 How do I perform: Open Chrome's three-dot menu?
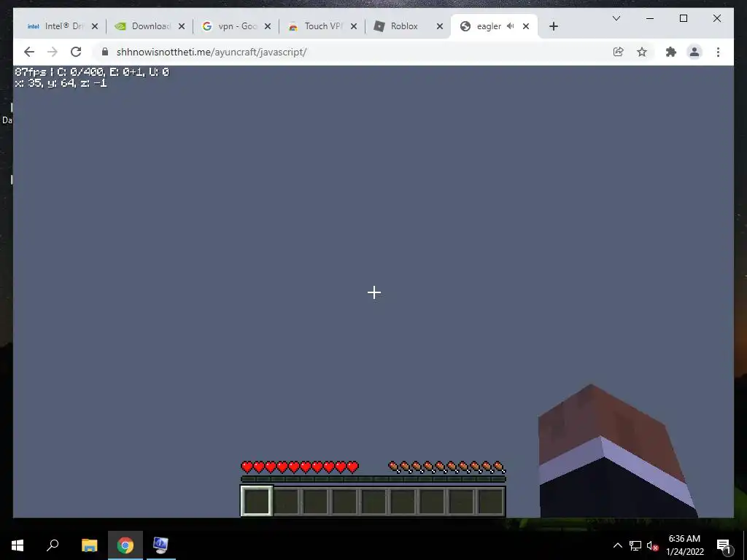point(718,52)
